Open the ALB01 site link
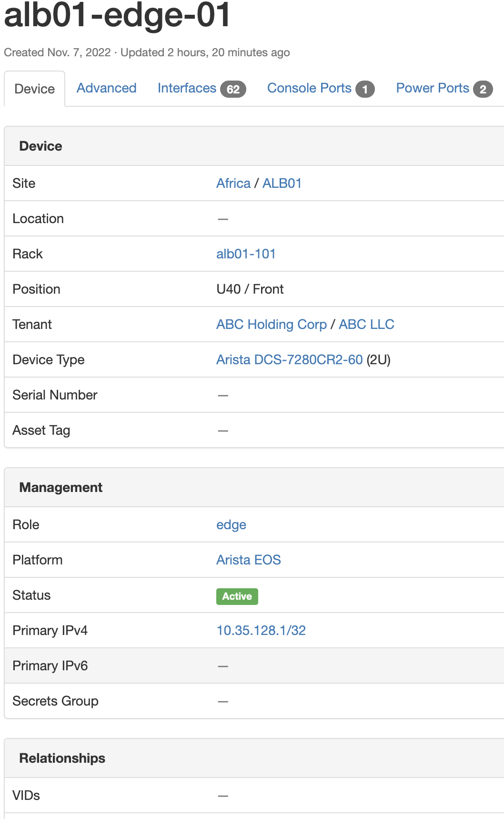The width and height of the screenshot is (504, 819). coord(282,184)
